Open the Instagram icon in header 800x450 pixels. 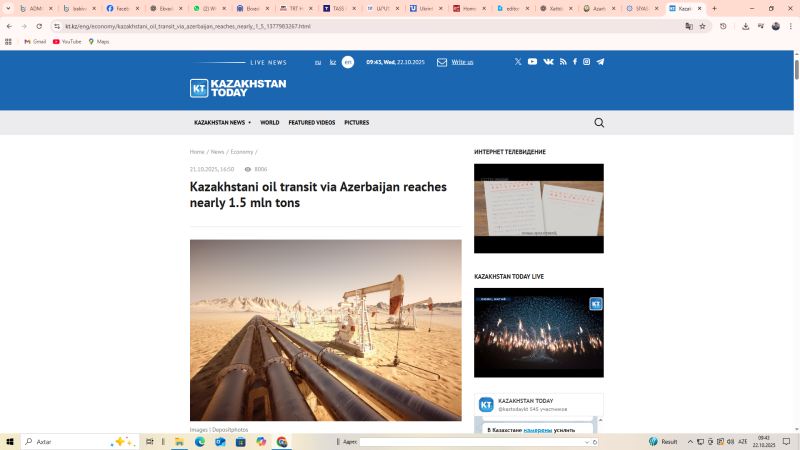pyautogui.click(x=587, y=62)
